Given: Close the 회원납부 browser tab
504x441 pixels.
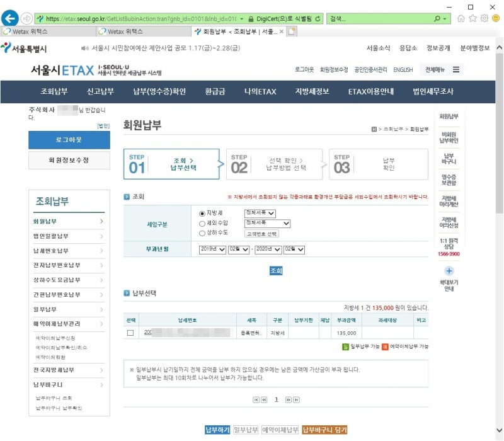Looking at the screenshot, I should (x=282, y=31).
